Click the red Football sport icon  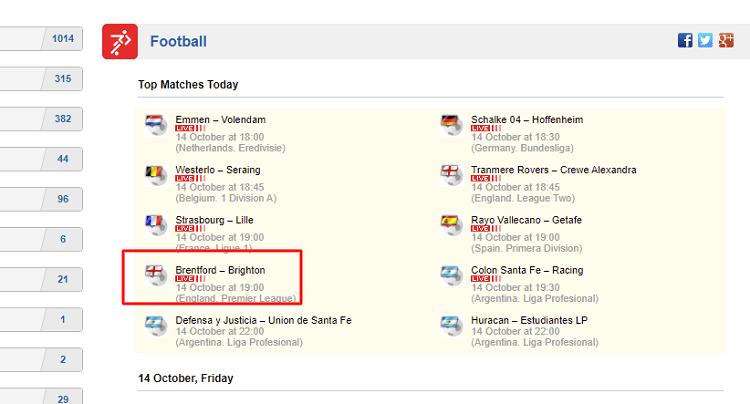pyautogui.click(x=120, y=42)
